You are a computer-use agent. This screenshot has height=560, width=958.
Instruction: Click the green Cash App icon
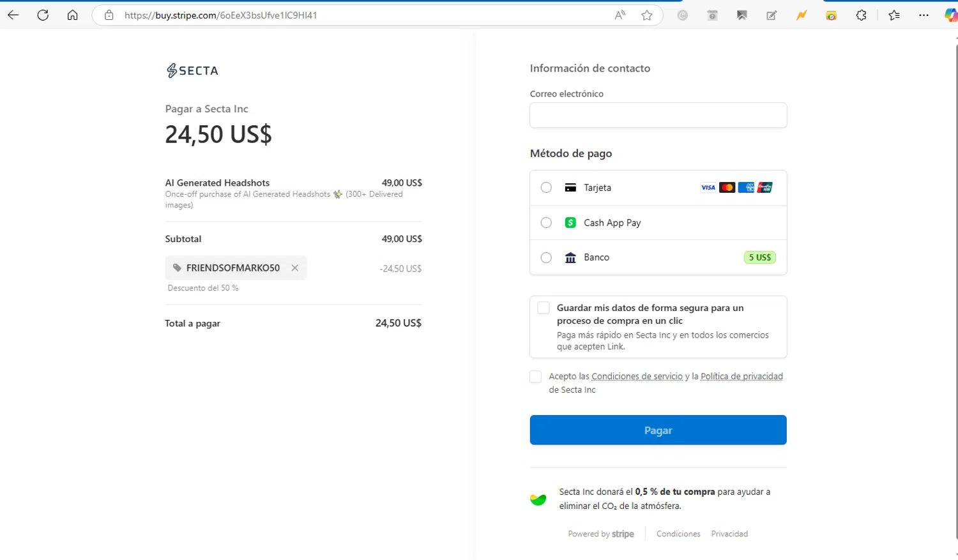570,222
